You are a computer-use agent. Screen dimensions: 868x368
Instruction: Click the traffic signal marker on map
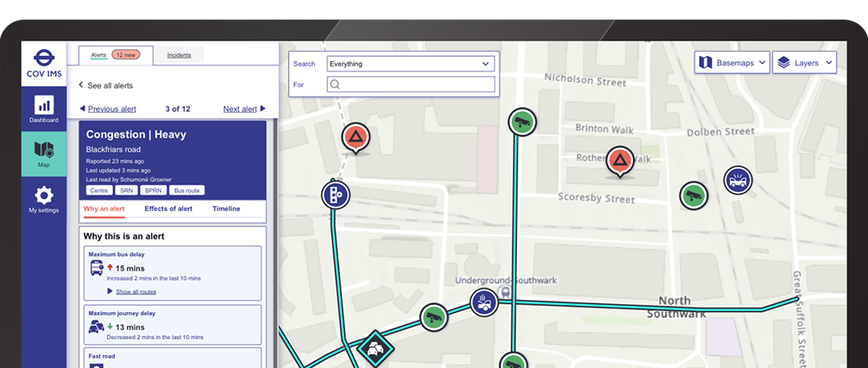coord(335,195)
